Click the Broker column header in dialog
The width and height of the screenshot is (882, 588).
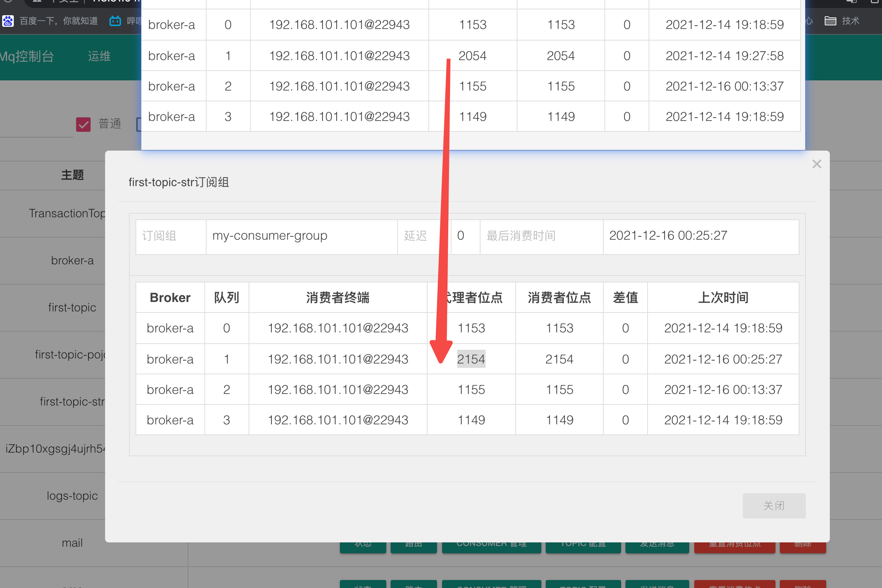[x=170, y=297]
